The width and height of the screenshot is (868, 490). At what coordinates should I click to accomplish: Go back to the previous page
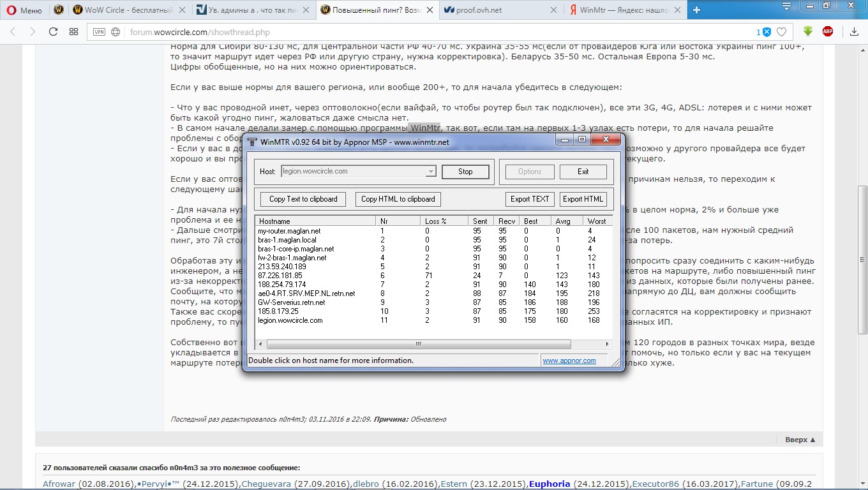[x=13, y=32]
